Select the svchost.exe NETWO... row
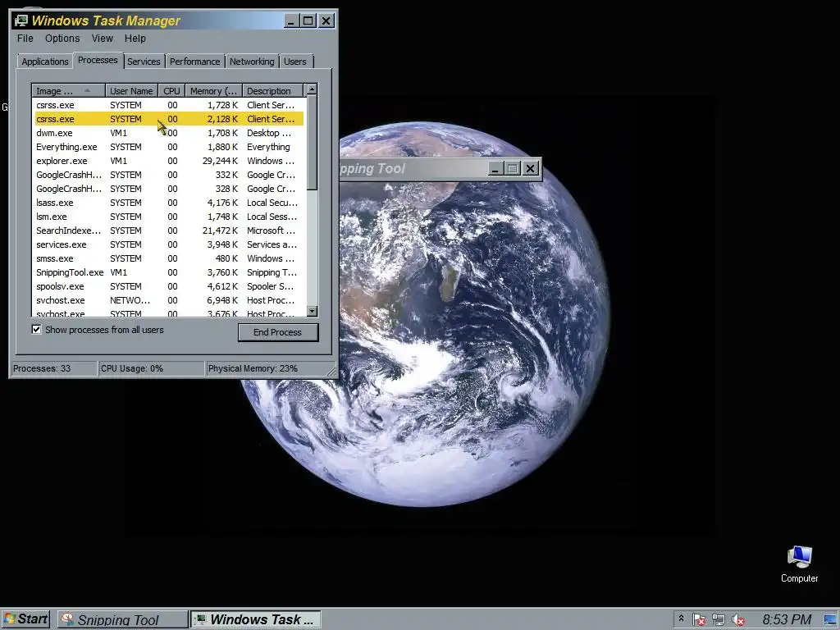This screenshot has height=630, width=840. pyautogui.click(x=169, y=300)
